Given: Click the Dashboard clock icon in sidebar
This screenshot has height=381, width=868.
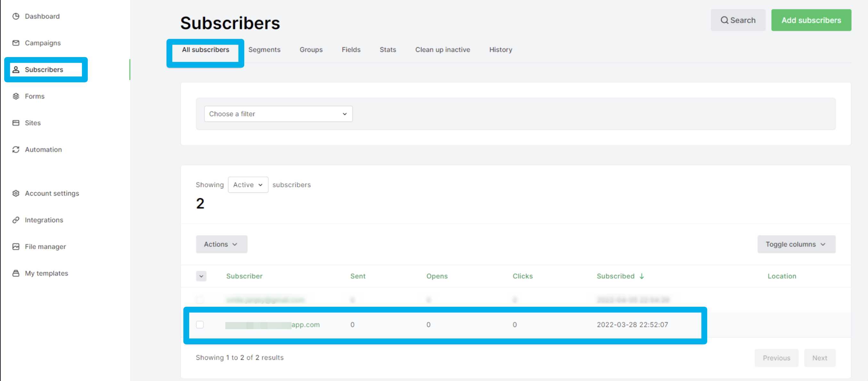Looking at the screenshot, I should pyautogui.click(x=16, y=16).
